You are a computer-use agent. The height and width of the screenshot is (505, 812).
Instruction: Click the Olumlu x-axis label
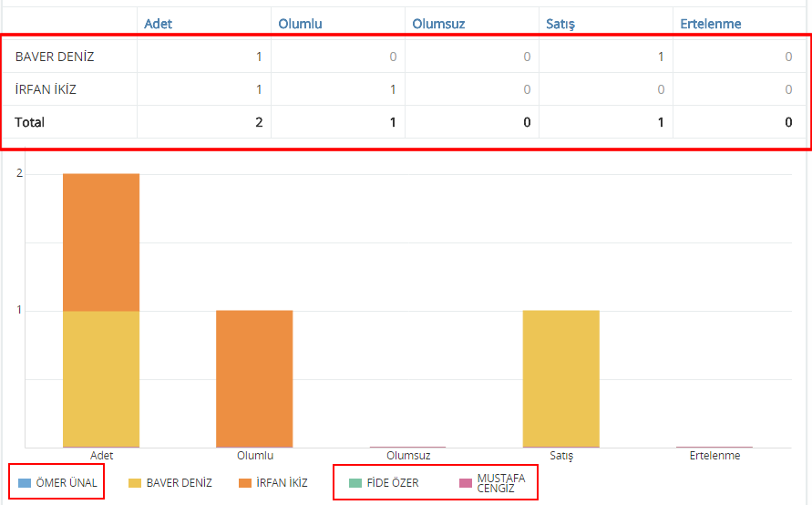tap(255, 455)
